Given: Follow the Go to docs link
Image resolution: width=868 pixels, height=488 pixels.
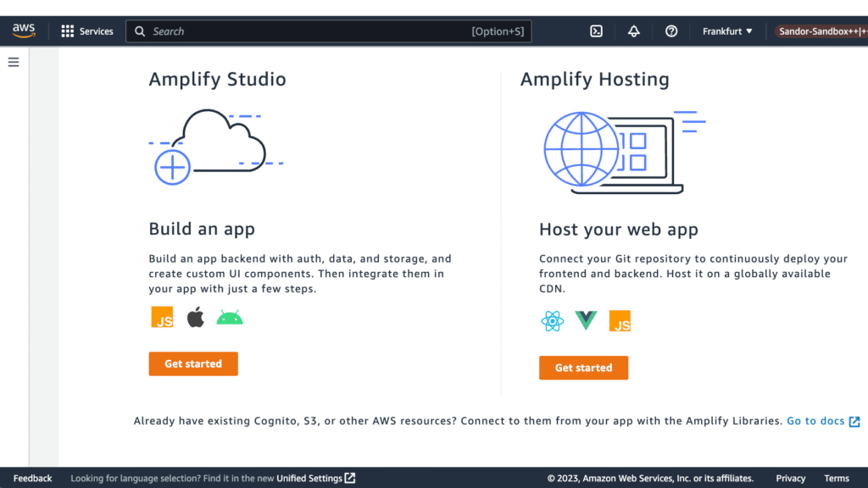Looking at the screenshot, I should pos(815,421).
